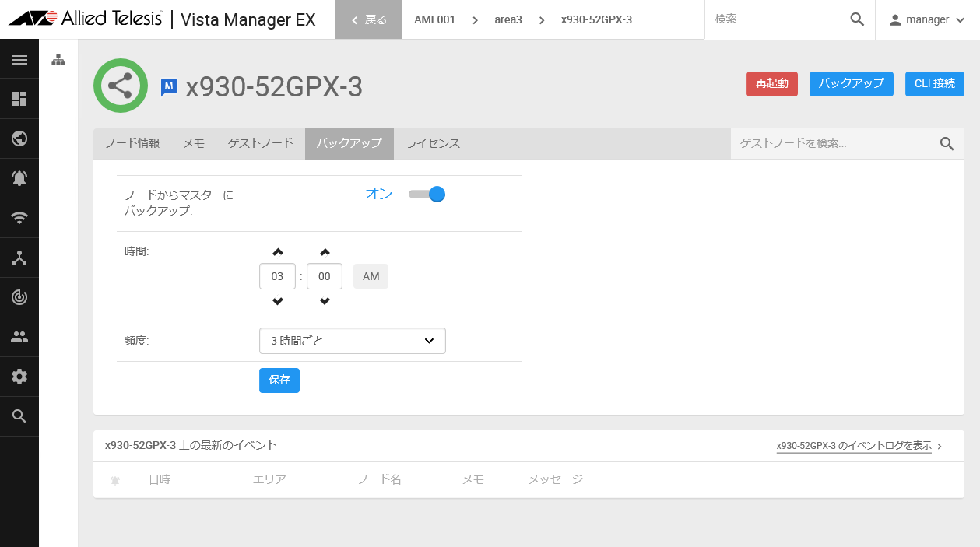Click the alarm severity column header icon
This screenshot has height=547, width=980.
[115, 480]
